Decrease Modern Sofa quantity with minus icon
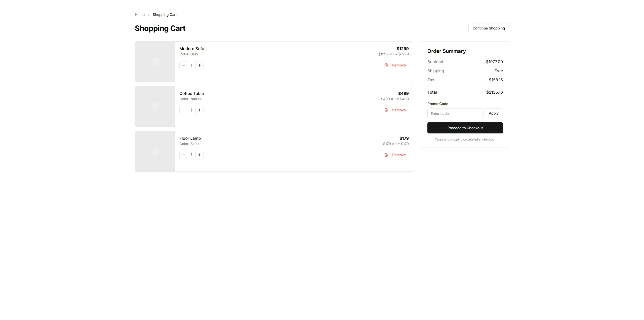Screen dimensions: 644x320 (183, 65)
